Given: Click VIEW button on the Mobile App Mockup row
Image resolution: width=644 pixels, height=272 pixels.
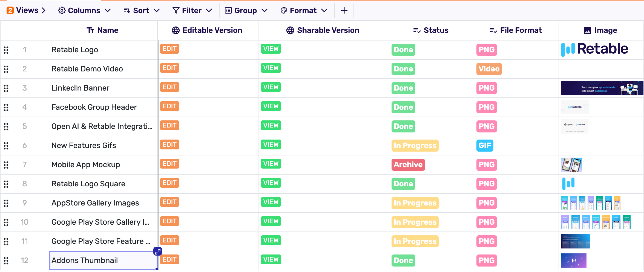Looking at the screenshot, I should (271, 164).
